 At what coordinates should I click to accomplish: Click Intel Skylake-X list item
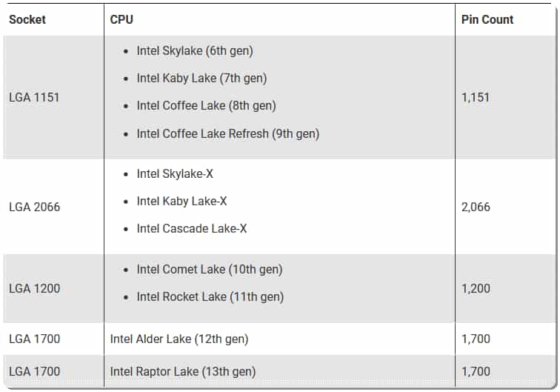(175, 173)
